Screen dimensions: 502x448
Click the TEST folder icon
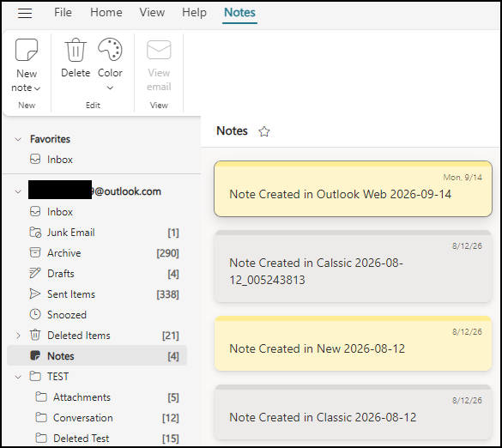tap(35, 376)
